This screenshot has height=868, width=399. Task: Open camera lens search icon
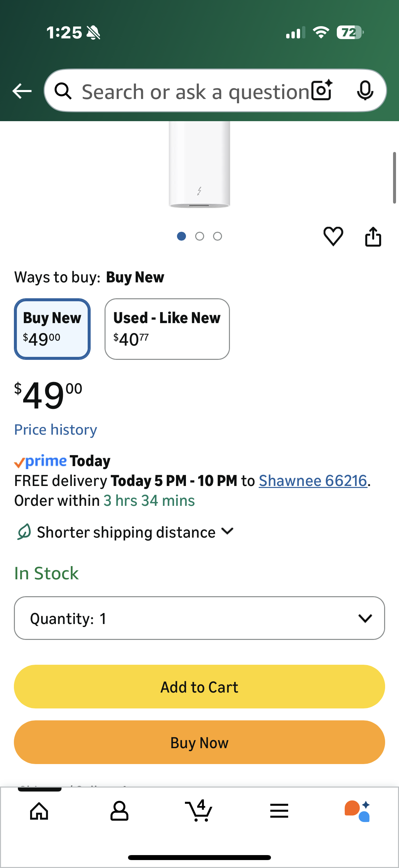pyautogui.click(x=322, y=90)
